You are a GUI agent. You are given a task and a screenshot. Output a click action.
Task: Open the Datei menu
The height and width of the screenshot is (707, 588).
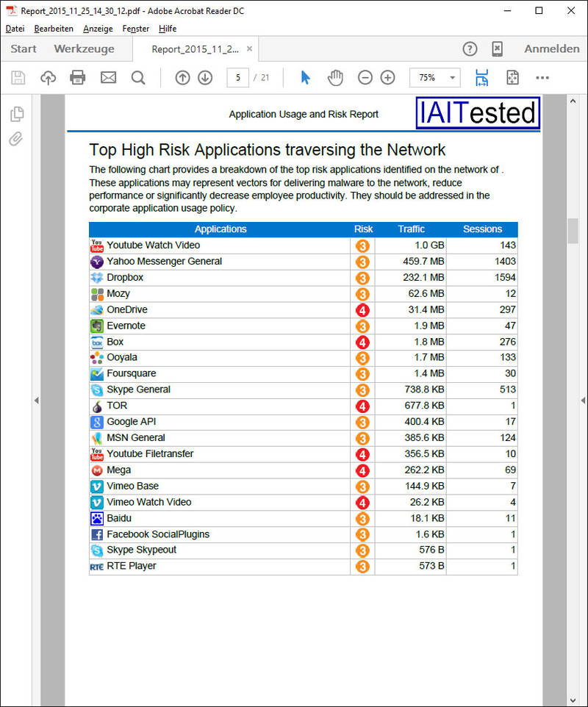[15, 29]
